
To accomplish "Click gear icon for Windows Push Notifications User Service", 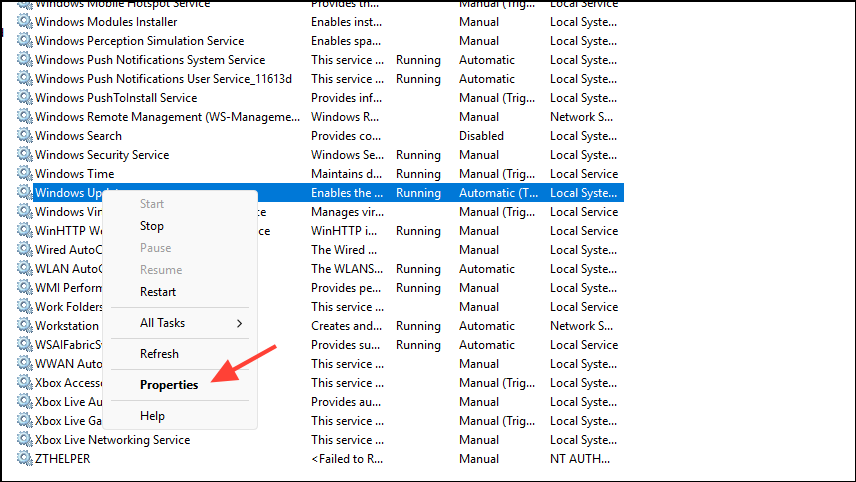I will [x=25, y=79].
